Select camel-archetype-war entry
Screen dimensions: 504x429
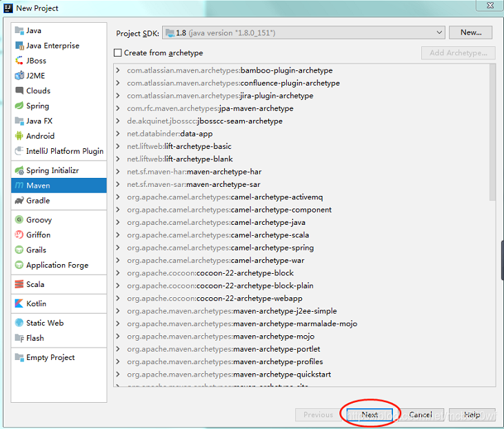[x=215, y=260]
